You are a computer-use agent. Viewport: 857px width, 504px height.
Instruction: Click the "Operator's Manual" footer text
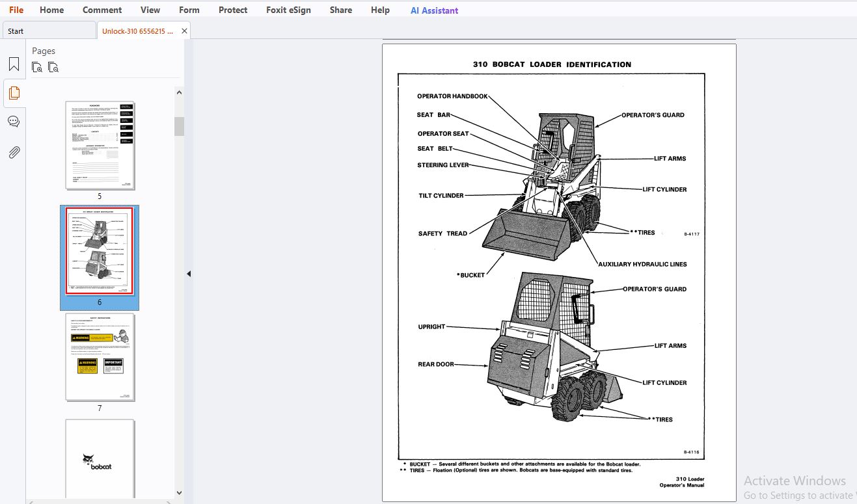point(682,485)
